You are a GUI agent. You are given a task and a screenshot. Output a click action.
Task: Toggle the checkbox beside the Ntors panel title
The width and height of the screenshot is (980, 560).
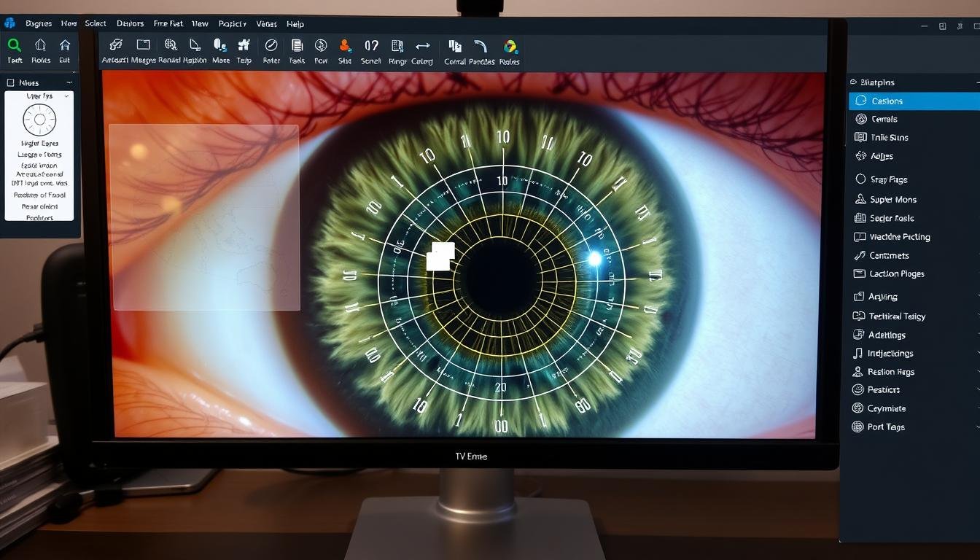click(11, 83)
